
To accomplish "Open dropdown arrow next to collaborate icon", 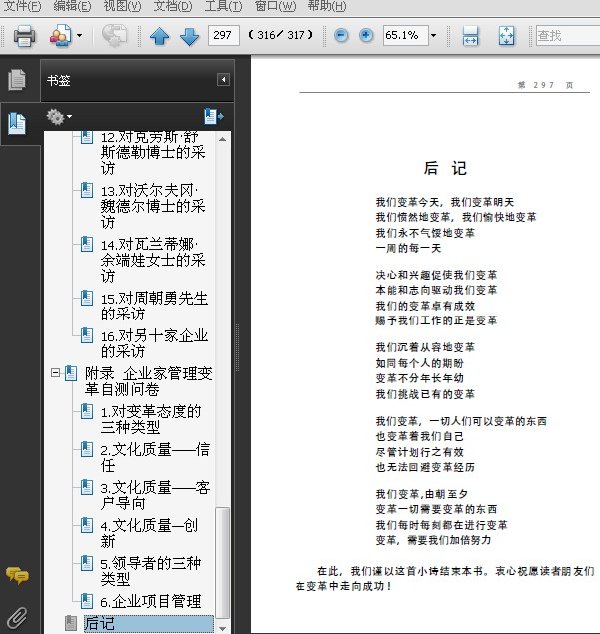I will (80, 36).
